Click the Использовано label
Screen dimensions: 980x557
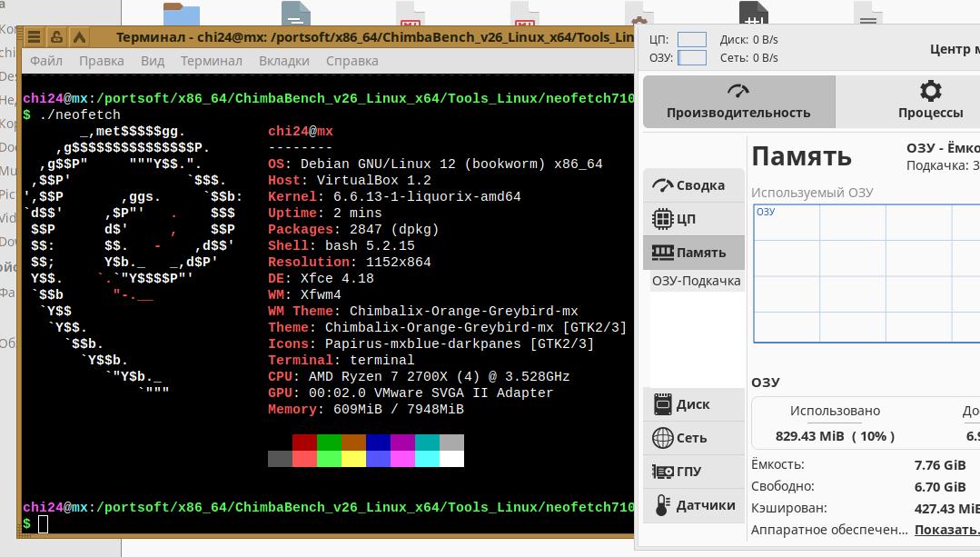835,411
